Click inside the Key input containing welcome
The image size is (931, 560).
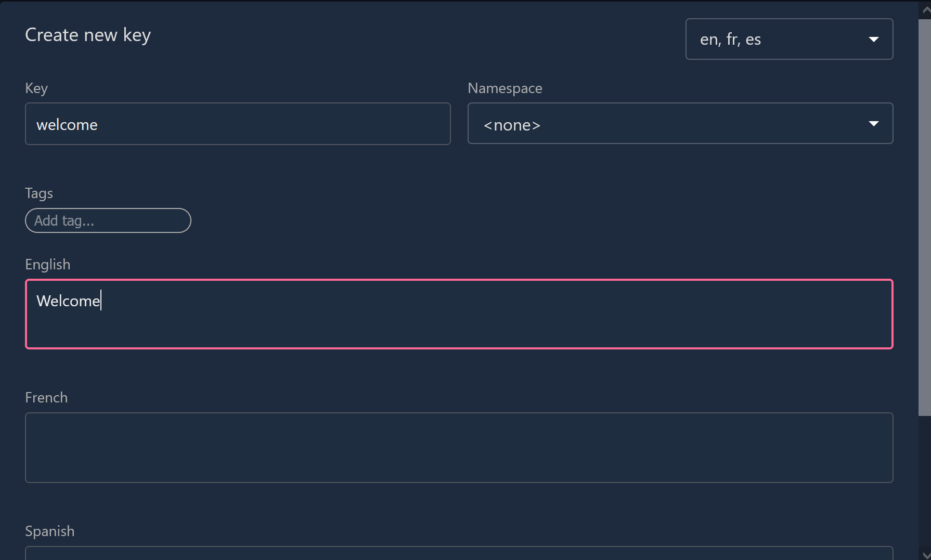point(237,124)
